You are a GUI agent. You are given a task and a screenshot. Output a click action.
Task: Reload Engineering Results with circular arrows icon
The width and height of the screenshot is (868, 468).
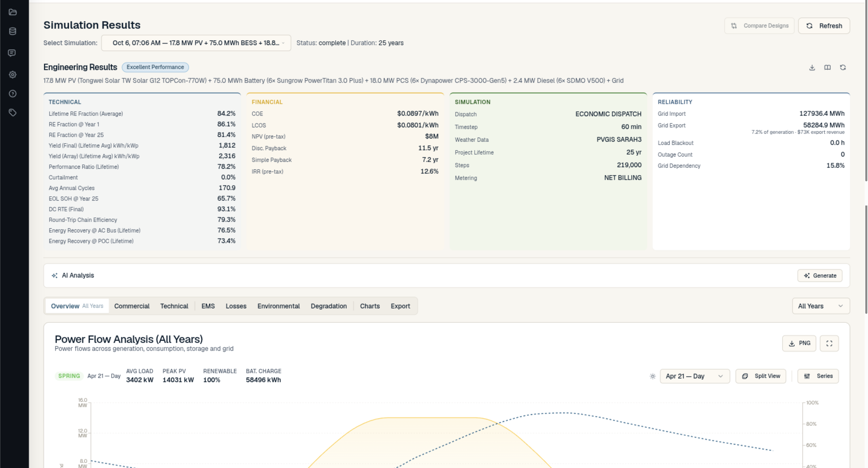(x=843, y=67)
